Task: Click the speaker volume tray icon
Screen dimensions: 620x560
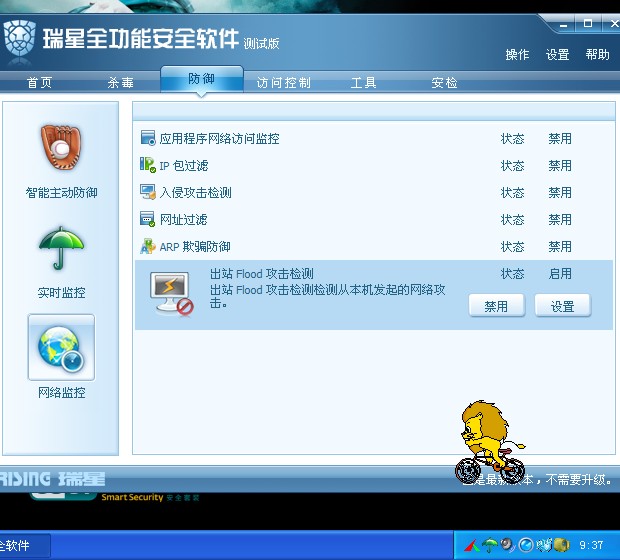Action: coord(507,545)
